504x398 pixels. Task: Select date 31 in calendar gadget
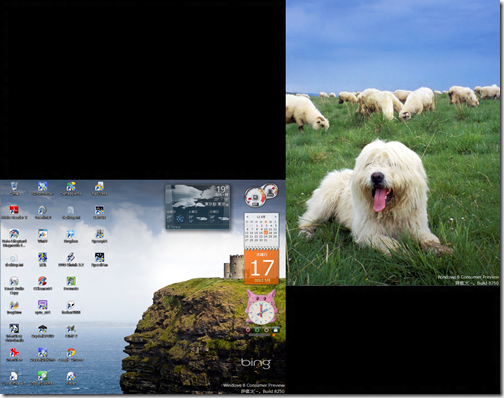click(266, 240)
